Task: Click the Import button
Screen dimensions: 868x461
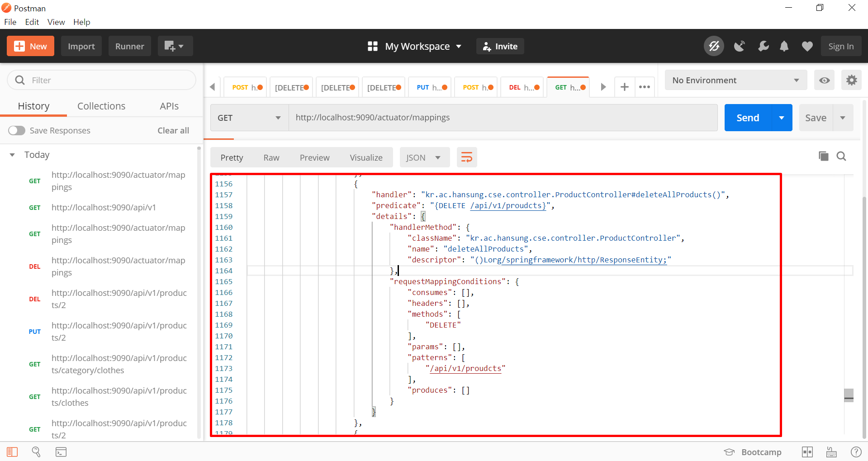Action: pyautogui.click(x=81, y=46)
